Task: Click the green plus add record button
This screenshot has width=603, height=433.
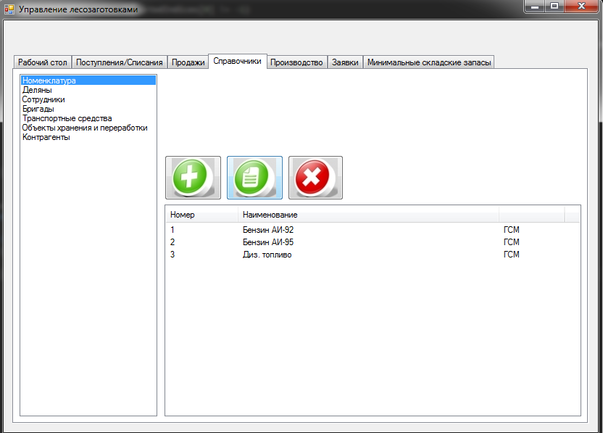Action: pyautogui.click(x=193, y=178)
